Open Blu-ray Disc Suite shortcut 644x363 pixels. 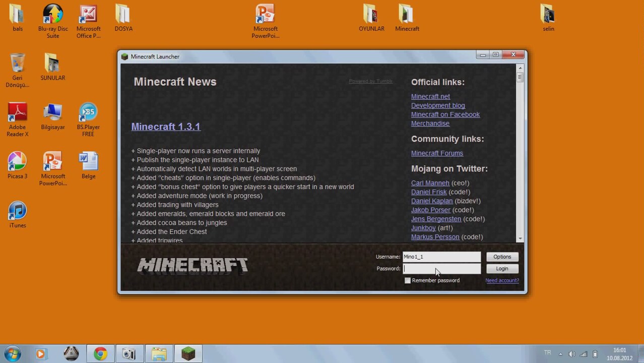53,21
